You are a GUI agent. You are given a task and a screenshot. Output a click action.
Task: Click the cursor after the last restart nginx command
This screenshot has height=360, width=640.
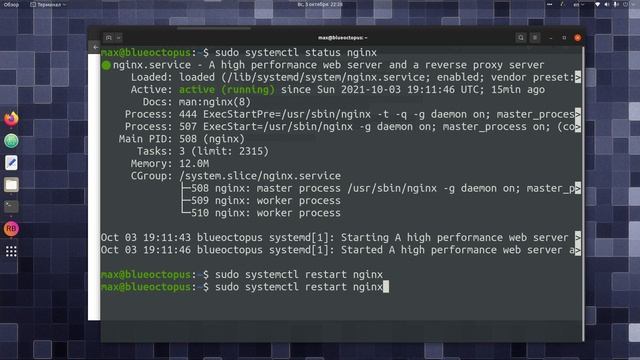pyautogui.click(x=386, y=287)
